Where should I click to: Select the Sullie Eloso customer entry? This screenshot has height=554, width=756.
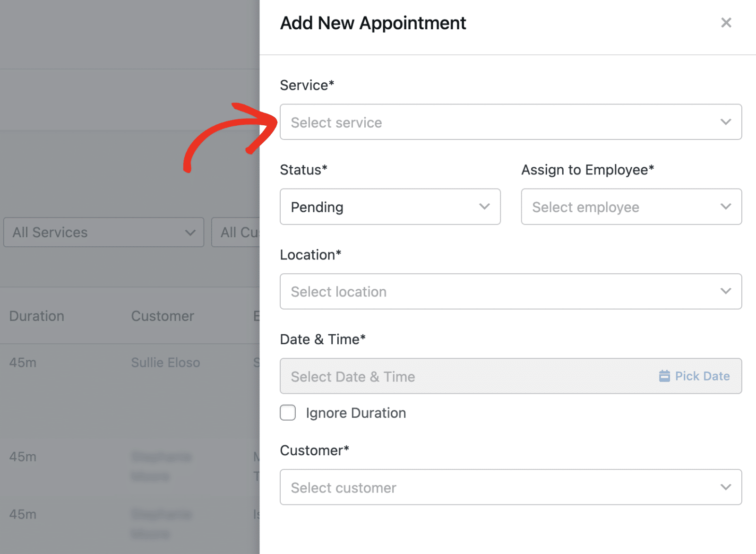click(x=165, y=363)
